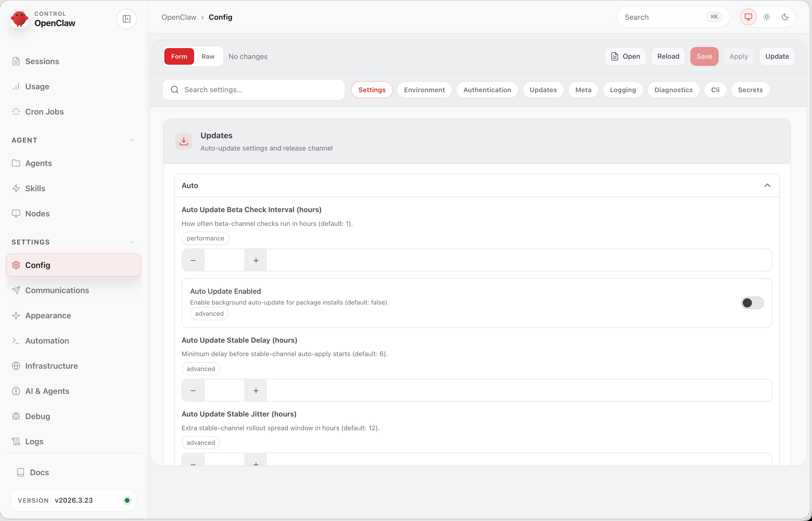The image size is (812, 521).
Task: Select the Updates category tab
Action: click(543, 90)
